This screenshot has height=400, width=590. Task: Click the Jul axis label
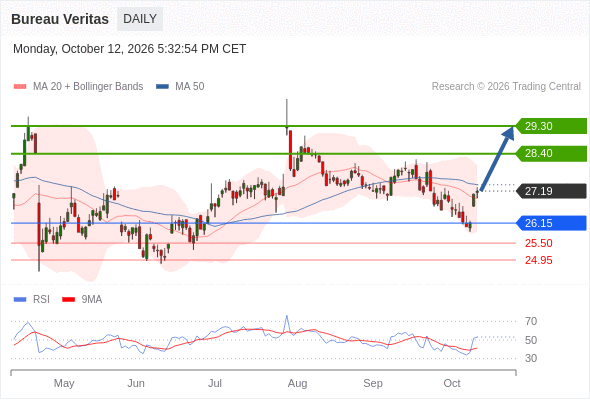click(x=215, y=383)
